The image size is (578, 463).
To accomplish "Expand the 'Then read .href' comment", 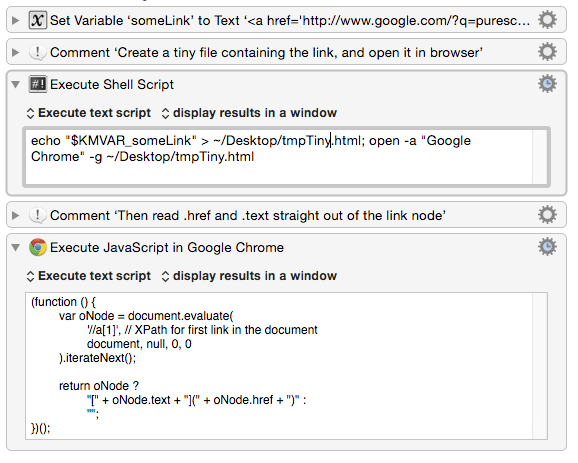I will pos(15,215).
